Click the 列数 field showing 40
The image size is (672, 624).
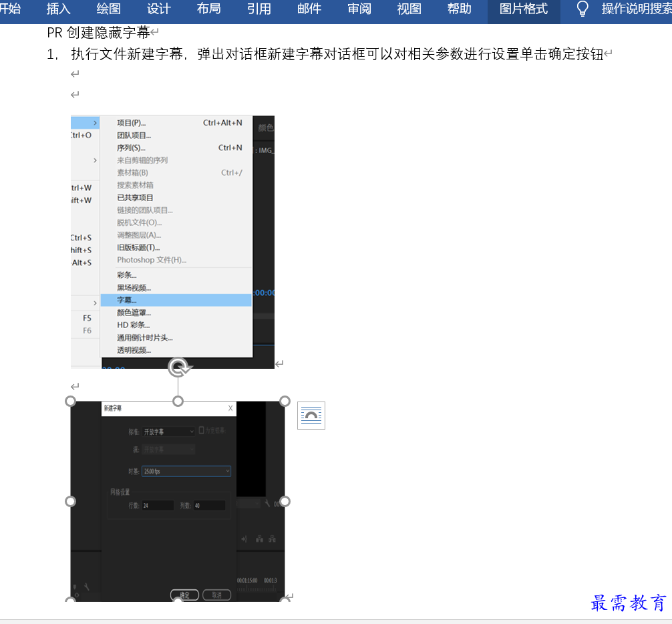(x=210, y=505)
